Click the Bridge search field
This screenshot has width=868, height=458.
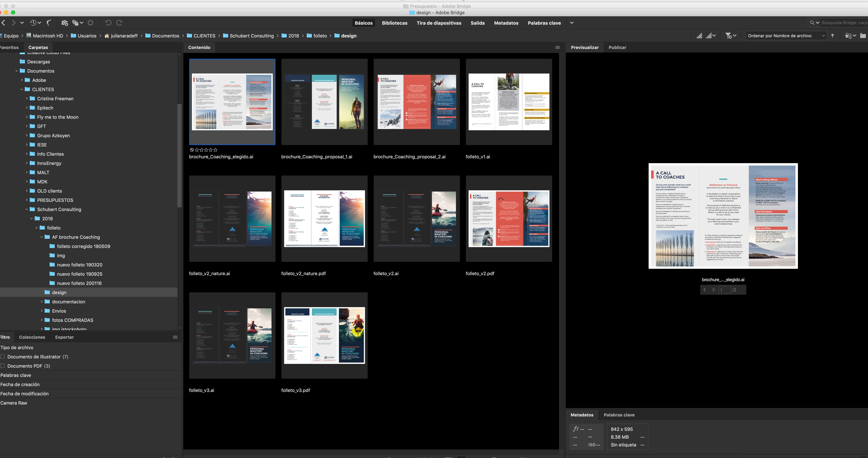click(x=844, y=23)
